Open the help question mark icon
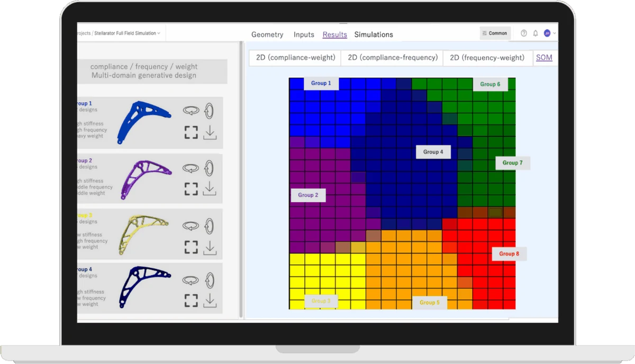This screenshot has height=364, width=635. (524, 33)
